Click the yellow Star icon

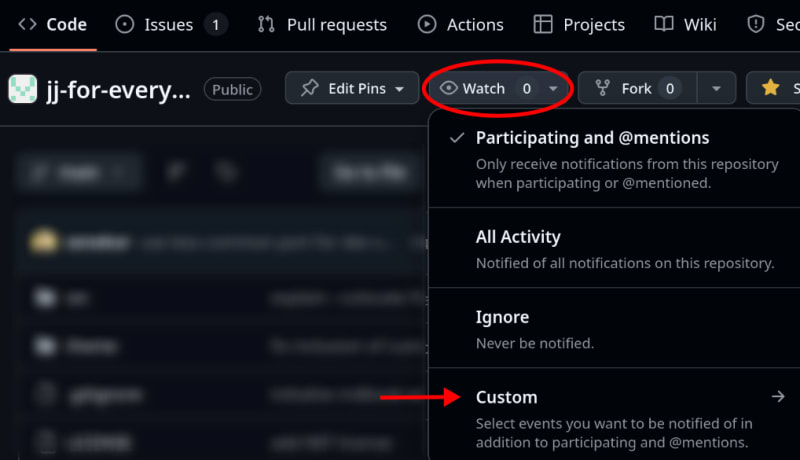(x=770, y=88)
